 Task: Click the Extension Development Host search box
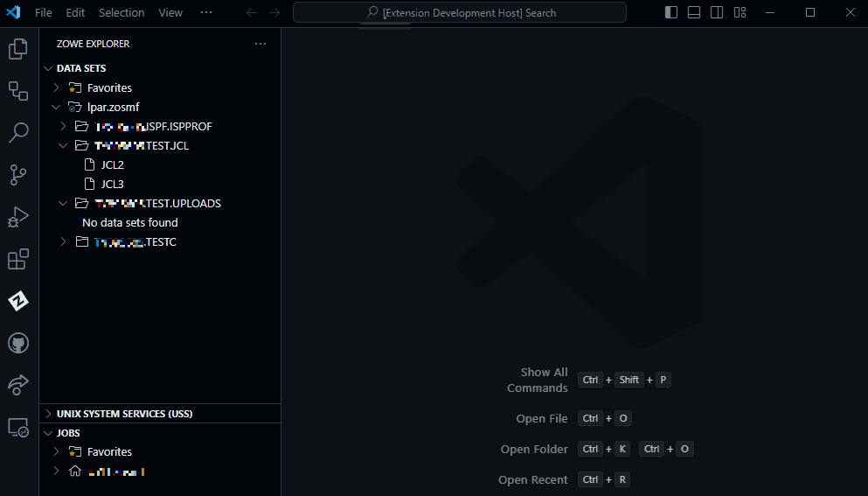click(x=460, y=12)
